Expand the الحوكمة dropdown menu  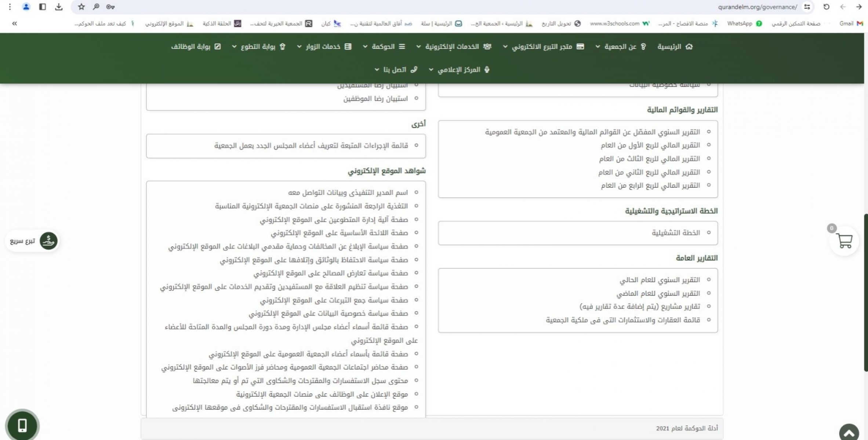coord(384,47)
